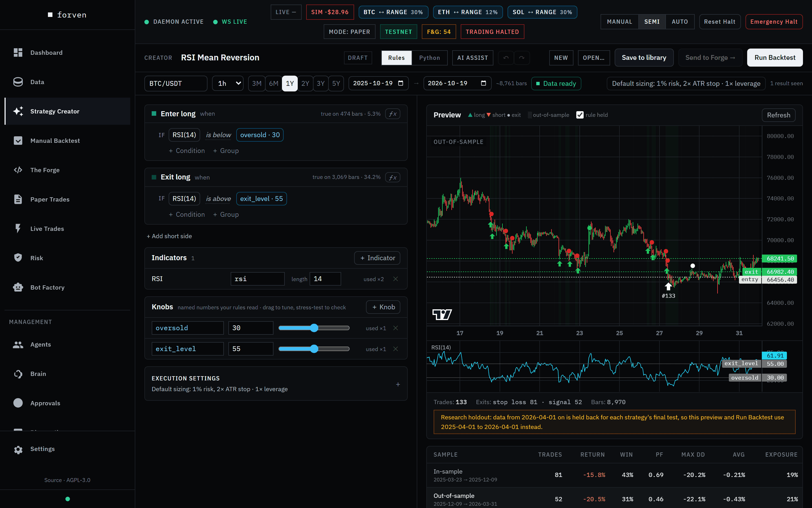This screenshot has width=812, height=508.
Task: Open The Forge code icon
Action: 18,170
